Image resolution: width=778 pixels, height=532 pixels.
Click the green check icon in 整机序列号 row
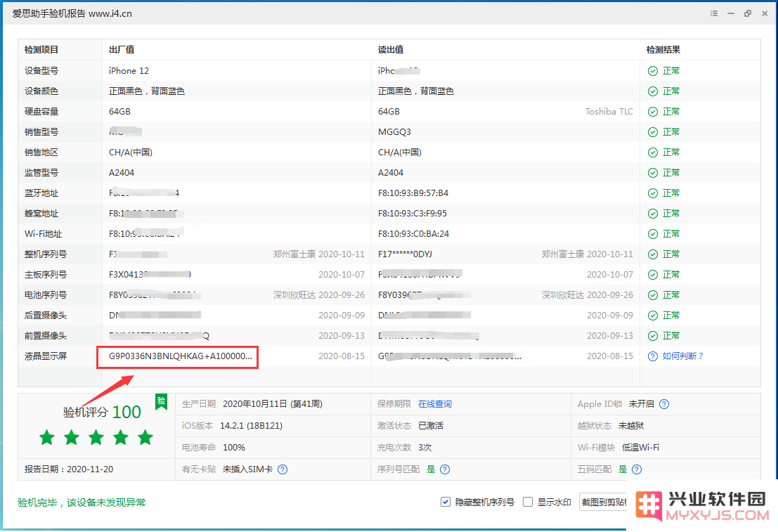point(653,254)
